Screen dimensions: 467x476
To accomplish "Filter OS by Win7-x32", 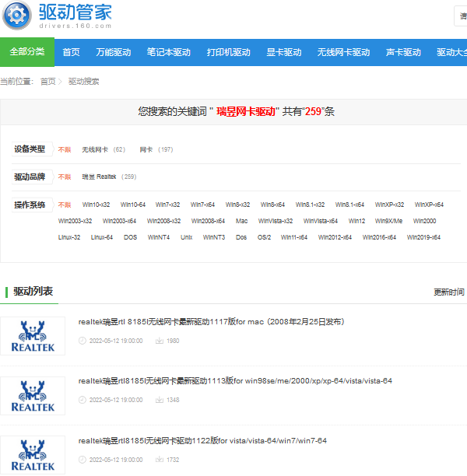I will tap(167, 205).
